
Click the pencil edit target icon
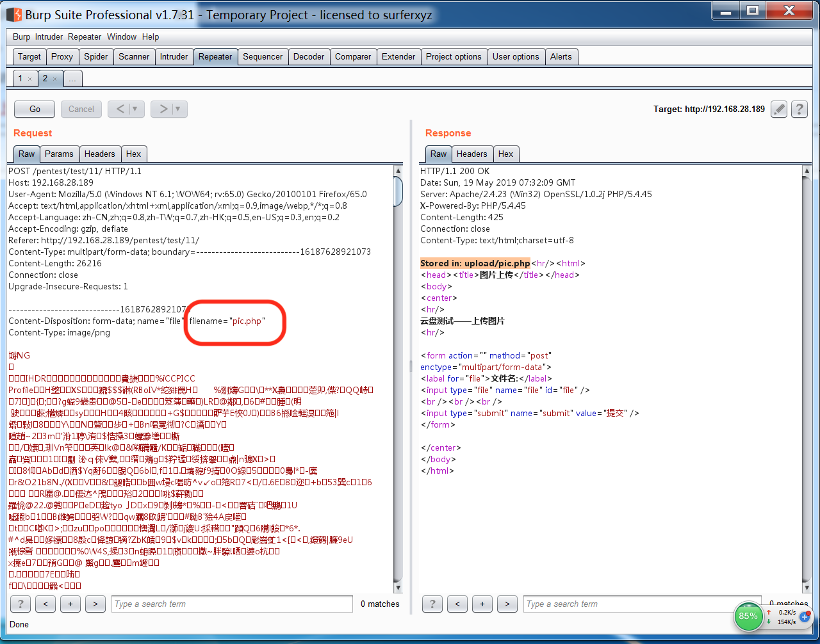[x=779, y=109]
